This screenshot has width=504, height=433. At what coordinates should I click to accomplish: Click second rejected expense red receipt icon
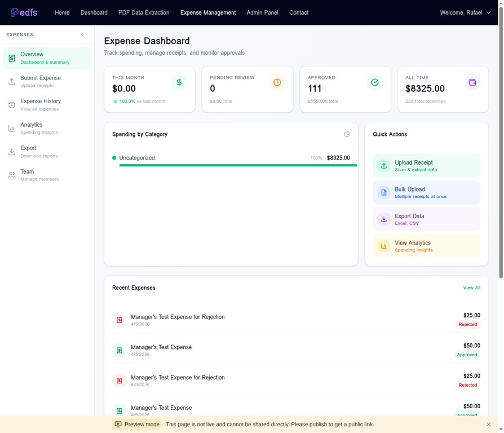coord(120,380)
